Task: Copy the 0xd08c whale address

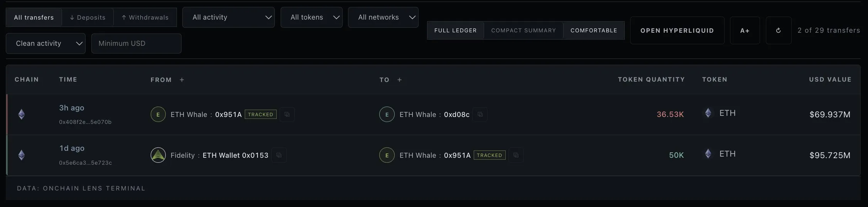Action: [480, 114]
